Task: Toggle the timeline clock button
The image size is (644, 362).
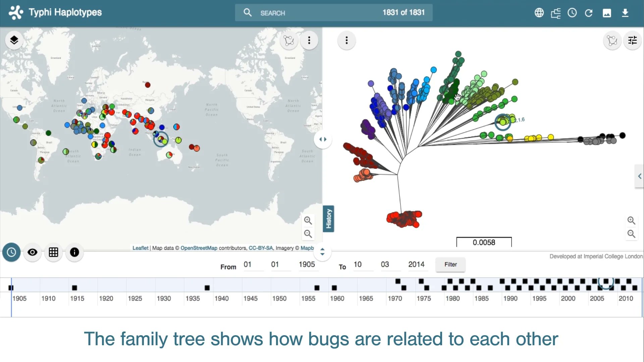Action: [11, 252]
